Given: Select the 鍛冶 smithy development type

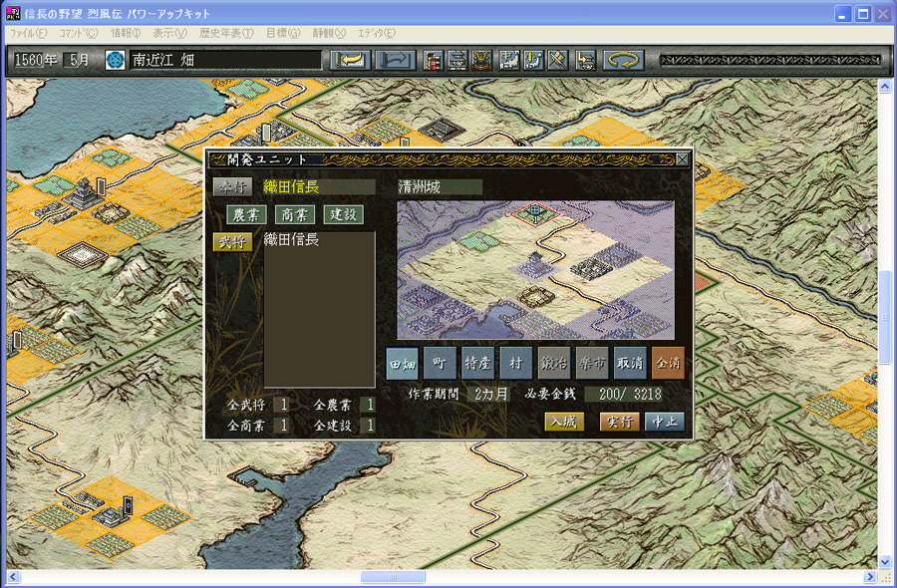Looking at the screenshot, I should coord(554,363).
